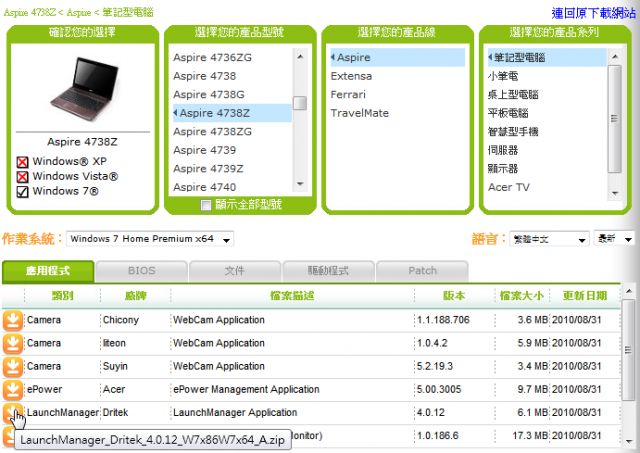Select the Aspire product line

(x=397, y=58)
